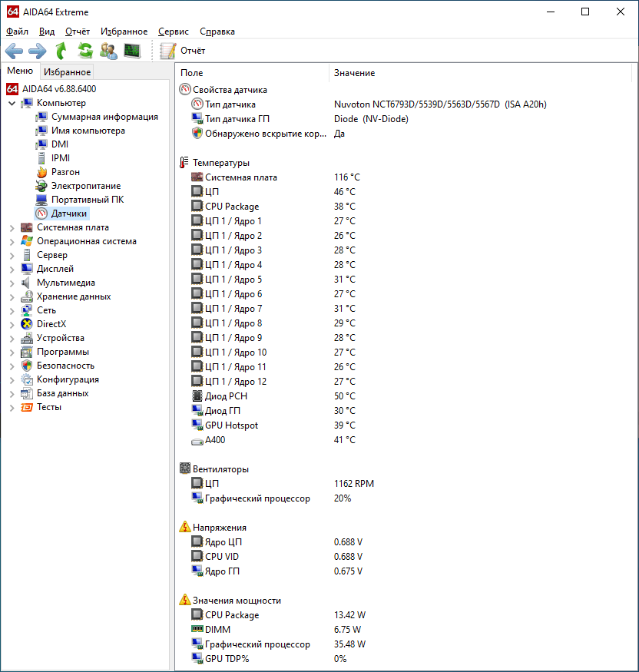Expand the Хранение данных node
The height and width of the screenshot is (672, 639).
[x=12, y=297]
